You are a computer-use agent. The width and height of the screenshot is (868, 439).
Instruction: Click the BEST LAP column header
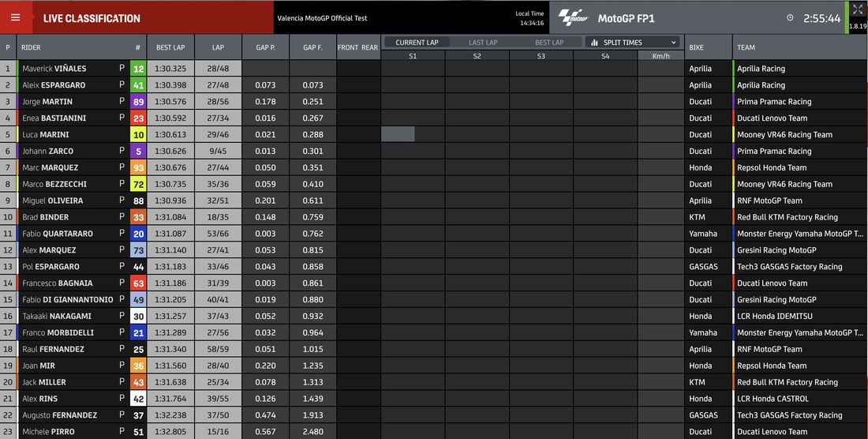[170, 47]
